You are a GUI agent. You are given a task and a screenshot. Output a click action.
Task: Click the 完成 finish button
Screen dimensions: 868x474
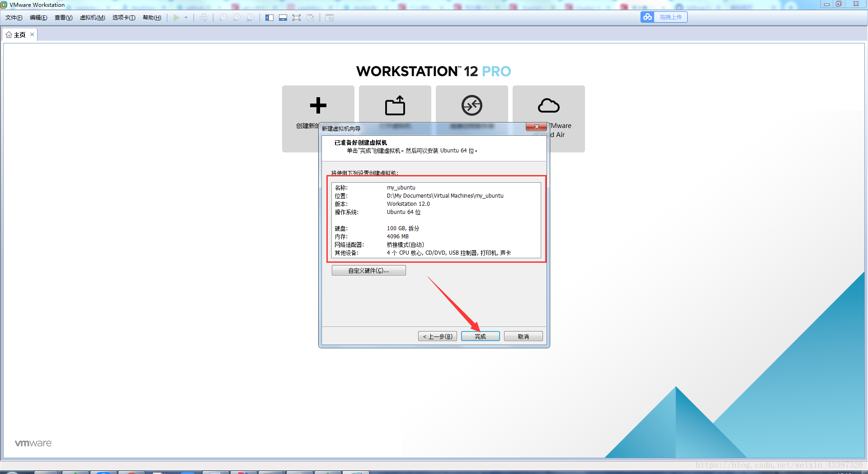point(480,337)
